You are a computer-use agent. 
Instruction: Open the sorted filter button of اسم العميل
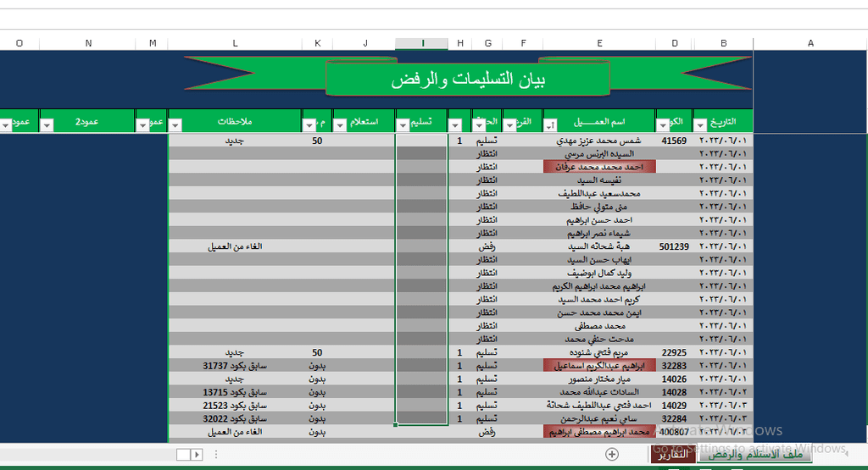tap(549, 125)
